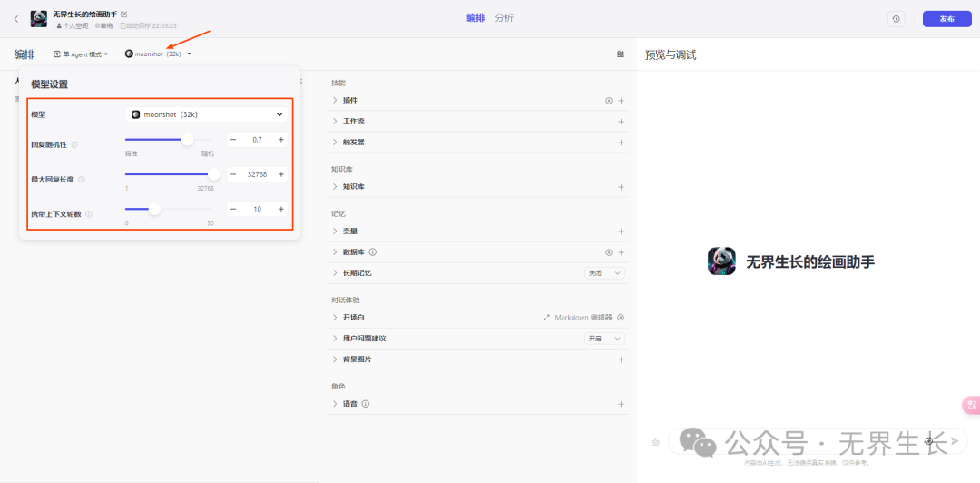Click the large panda avatar in preview

point(722,261)
